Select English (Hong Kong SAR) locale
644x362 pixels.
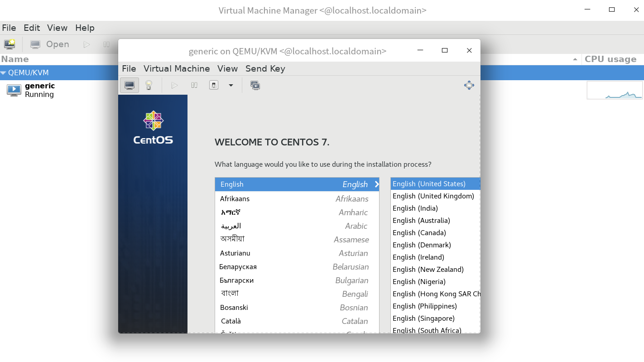click(435, 294)
